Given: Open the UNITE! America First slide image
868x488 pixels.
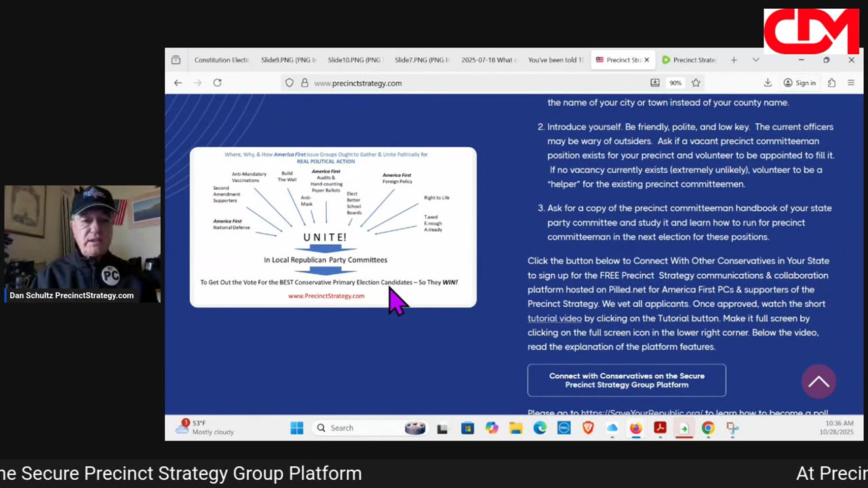Looking at the screenshot, I should 333,227.
